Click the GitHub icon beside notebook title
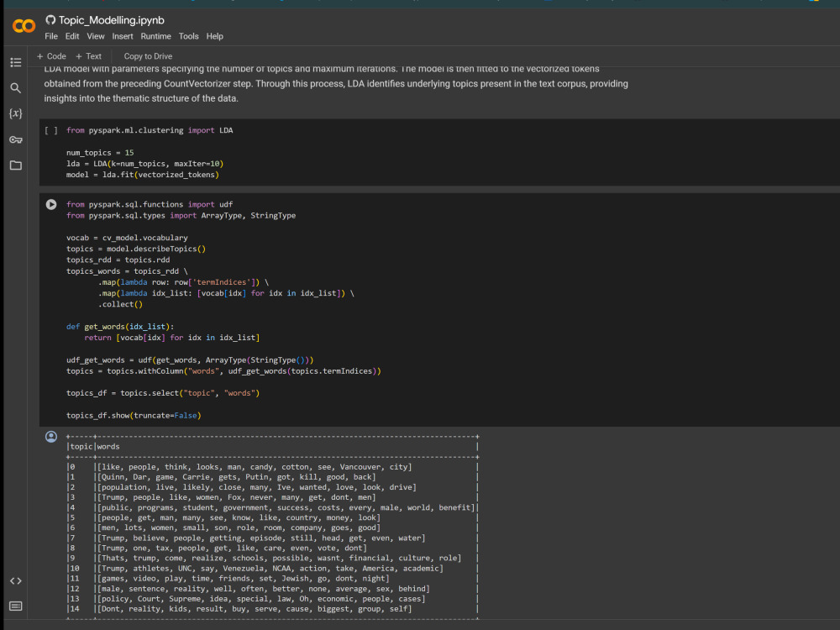This screenshot has height=630, width=840. pyautogui.click(x=50, y=20)
